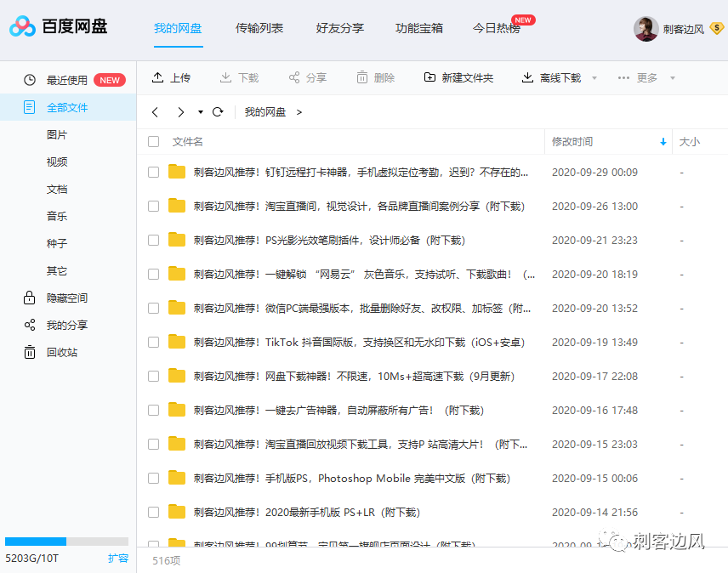Go forward with the right arrow

pos(181,112)
